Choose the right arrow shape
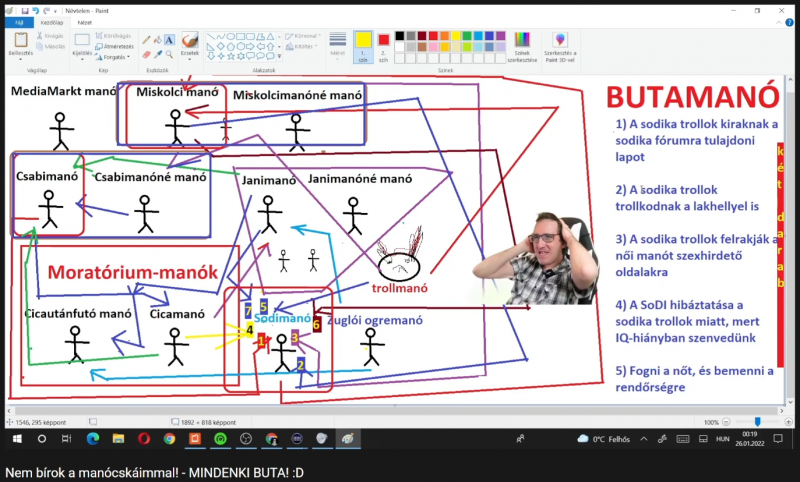This screenshot has width=800, height=482. (251, 46)
